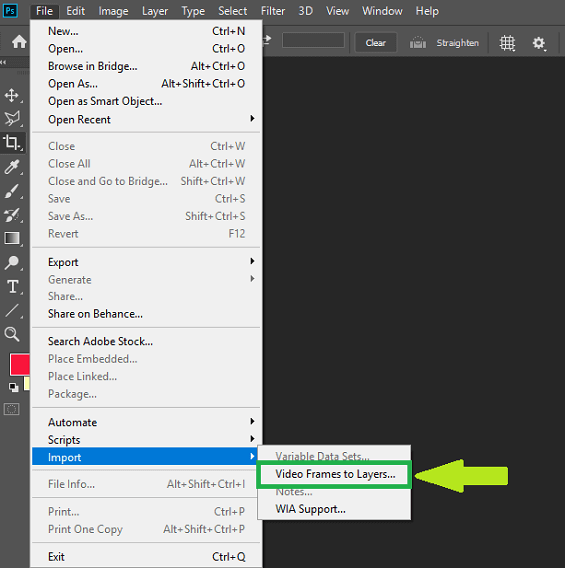Click the Clear button
Image resolution: width=565 pixels, height=568 pixels.
(376, 43)
